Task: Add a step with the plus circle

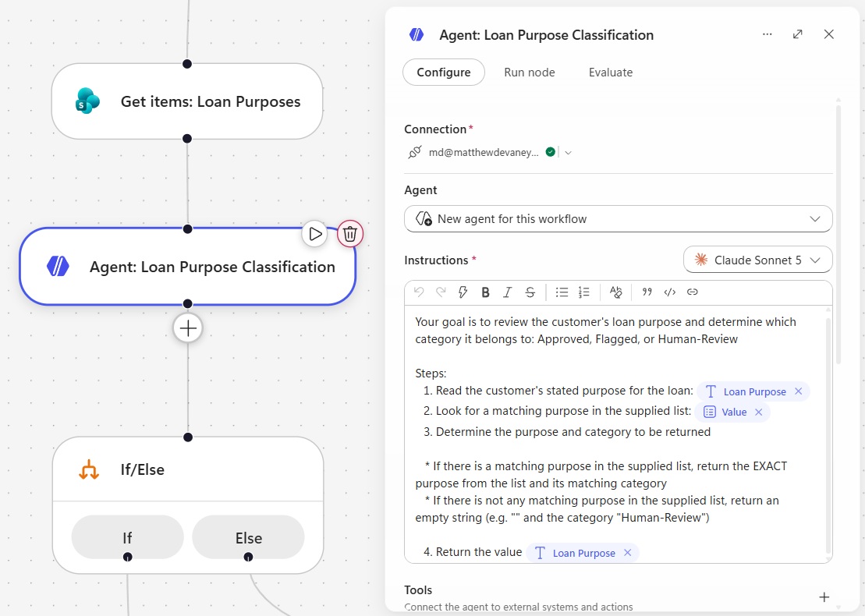Action: [188, 329]
